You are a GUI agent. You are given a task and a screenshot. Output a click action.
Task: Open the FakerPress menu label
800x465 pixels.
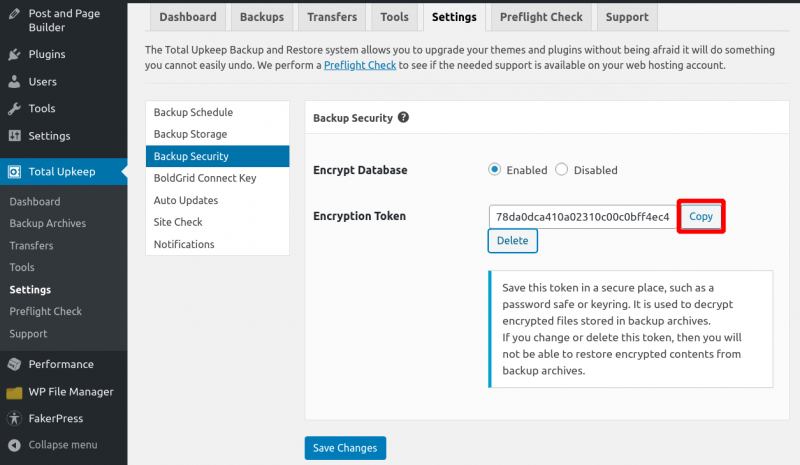point(56,419)
